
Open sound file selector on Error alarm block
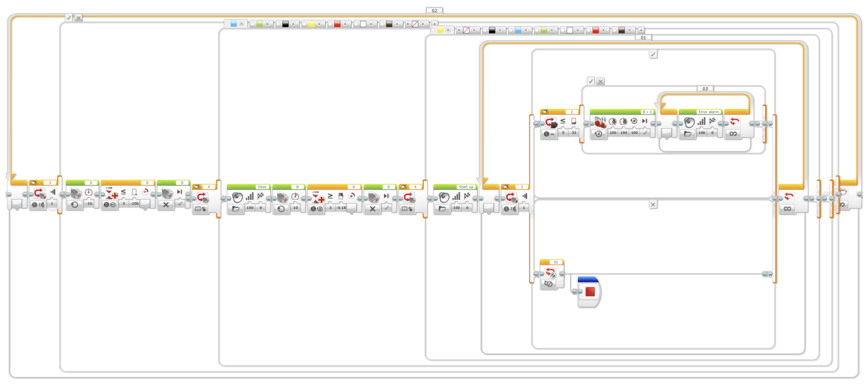point(687,134)
